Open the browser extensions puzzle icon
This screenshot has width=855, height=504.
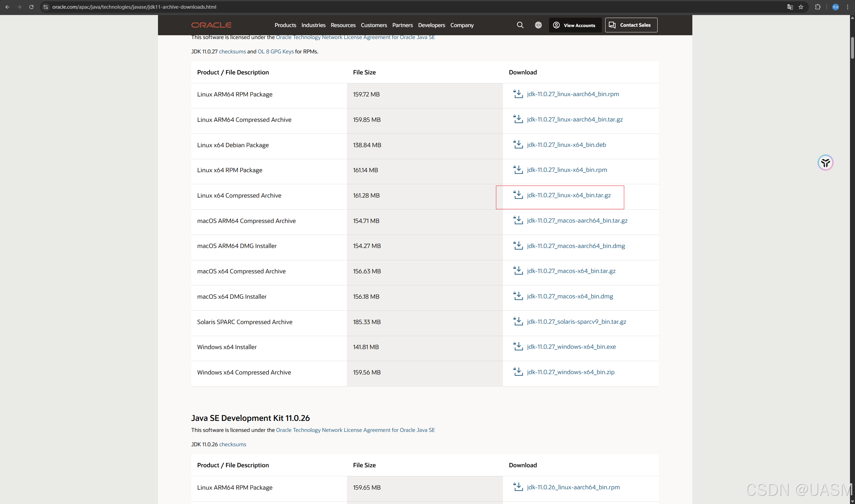(818, 7)
